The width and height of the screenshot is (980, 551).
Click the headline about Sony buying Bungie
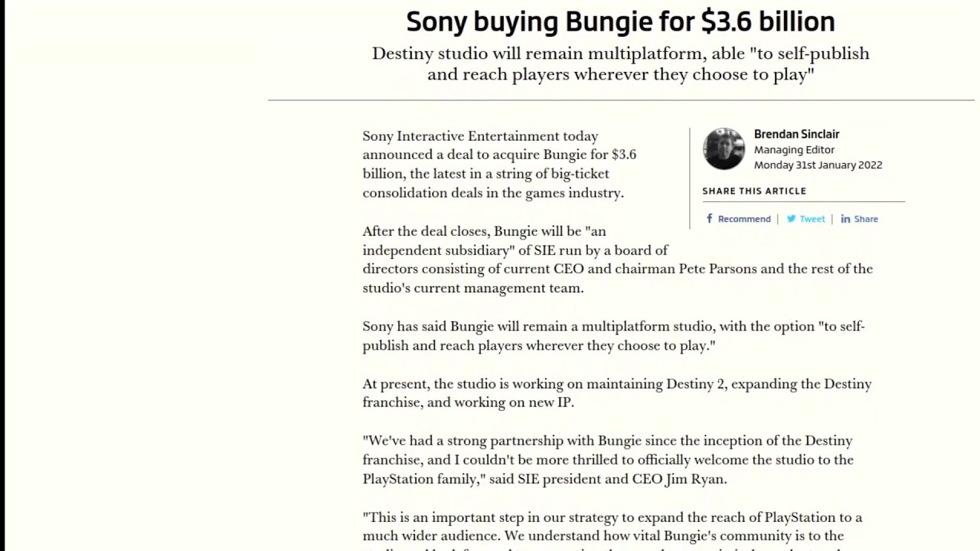tap(620, 21)
